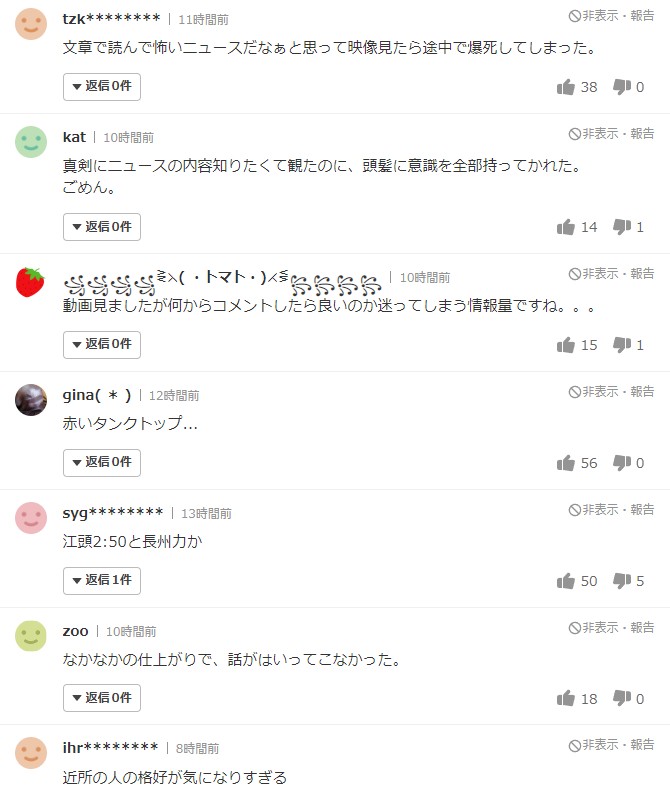Open the 返信0件 dropdown under gina's comment

point(102,462)
